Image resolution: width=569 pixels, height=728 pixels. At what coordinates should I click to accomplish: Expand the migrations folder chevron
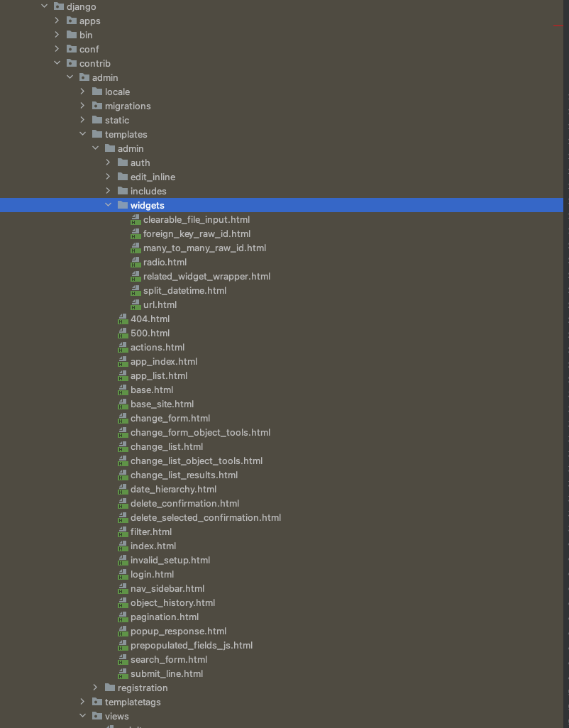82,106
